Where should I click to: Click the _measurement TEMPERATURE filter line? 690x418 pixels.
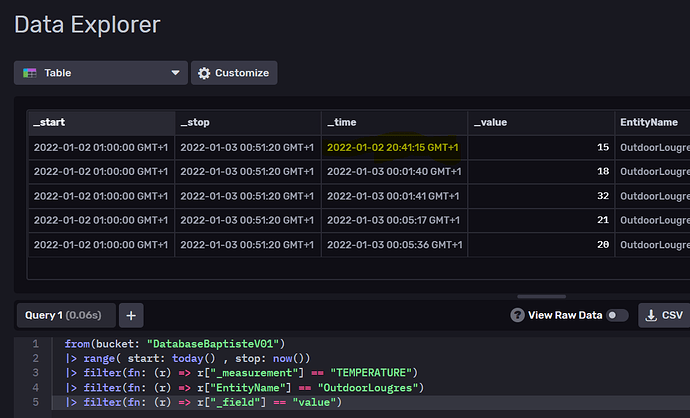click(241, 373)
